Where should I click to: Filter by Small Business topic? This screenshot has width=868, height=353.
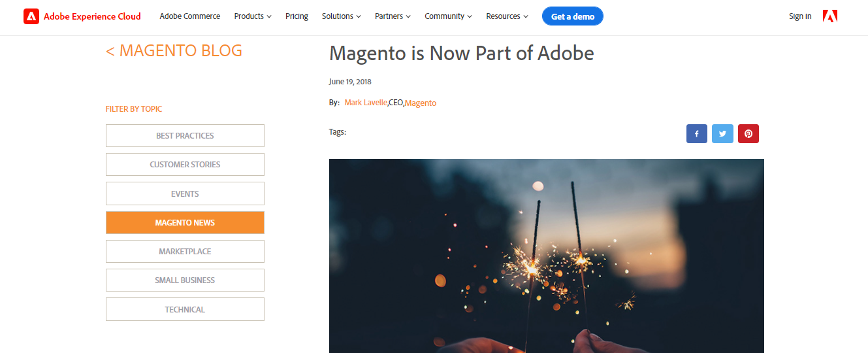pyautogui.click(x=185, y=280)
